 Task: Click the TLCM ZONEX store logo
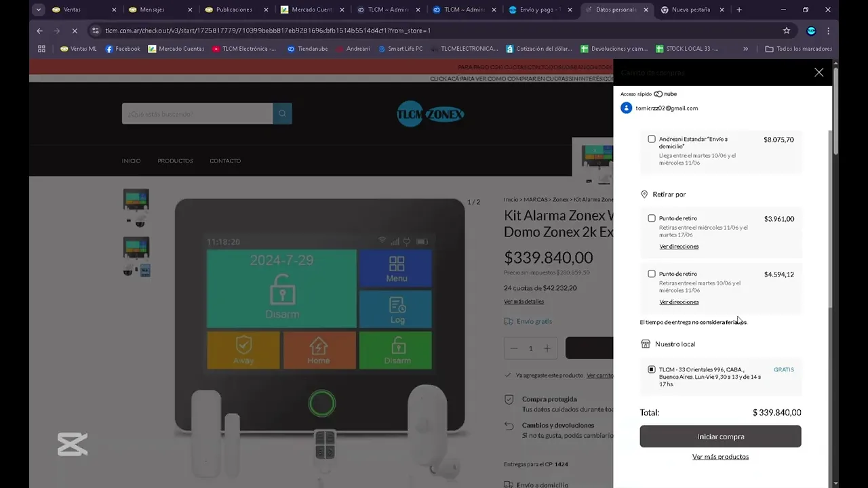click(430, 115)
